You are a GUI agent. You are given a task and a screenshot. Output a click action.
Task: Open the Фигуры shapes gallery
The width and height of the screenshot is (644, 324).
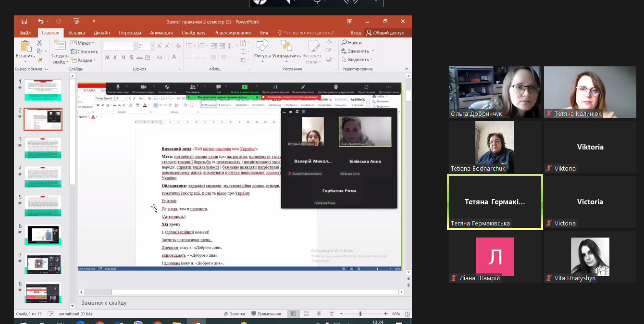262,50
